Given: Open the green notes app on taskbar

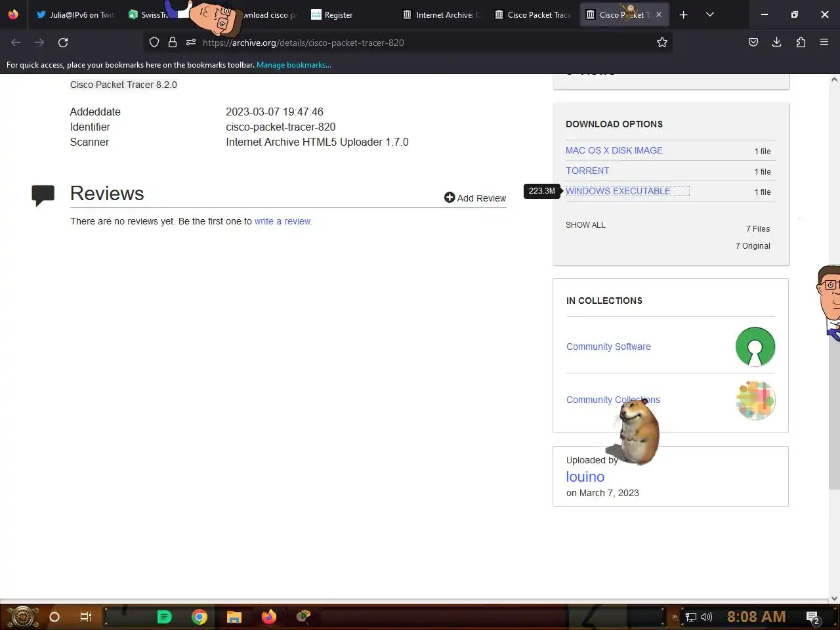Looking at the screenshot, I should (164, 617).
